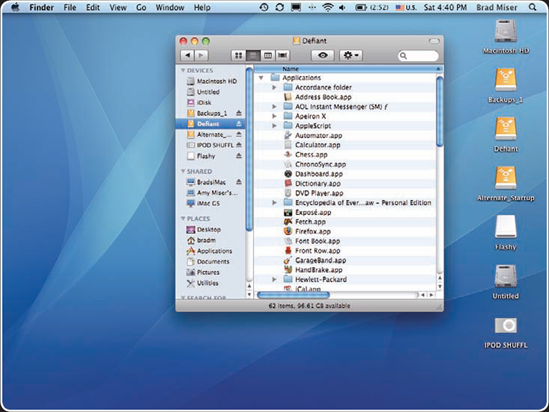Switch Finder to list view
The height and width of the screenshot is (412, 549).
[253, 55]
